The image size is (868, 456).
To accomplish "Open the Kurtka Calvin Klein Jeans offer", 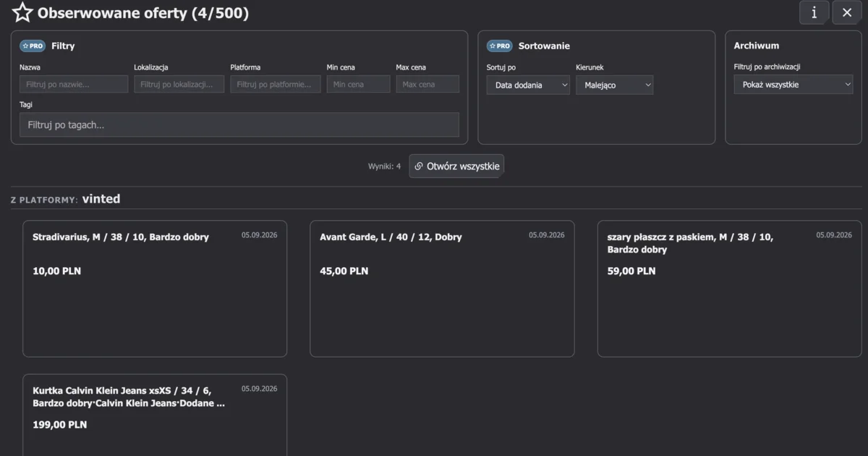I will click(155, 415).
